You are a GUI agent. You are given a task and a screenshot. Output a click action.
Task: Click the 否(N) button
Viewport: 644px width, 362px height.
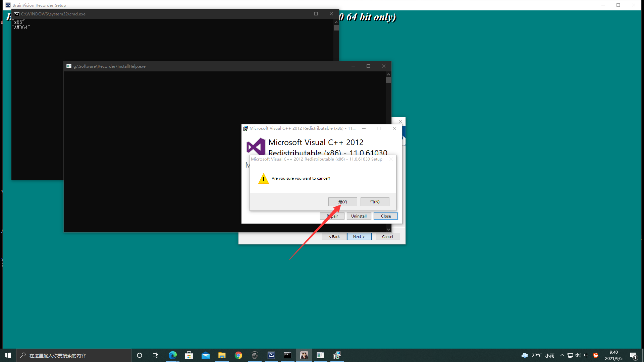375,202
